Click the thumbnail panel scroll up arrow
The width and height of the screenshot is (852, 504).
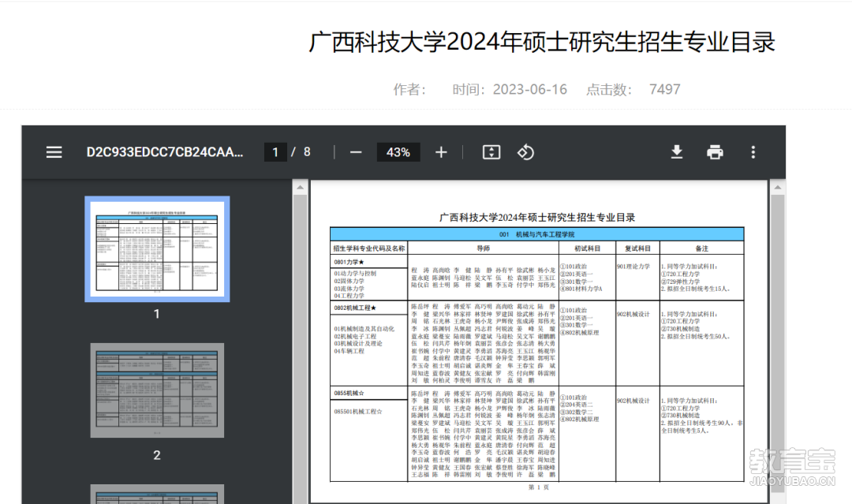pos(300,188)
